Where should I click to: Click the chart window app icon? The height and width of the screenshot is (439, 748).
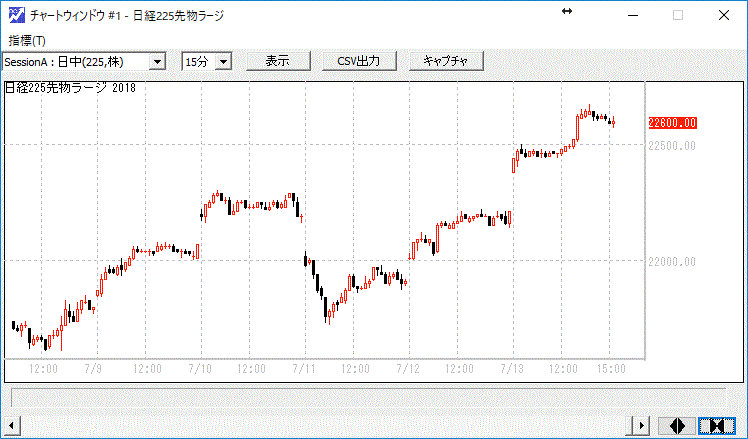(17, 15)
